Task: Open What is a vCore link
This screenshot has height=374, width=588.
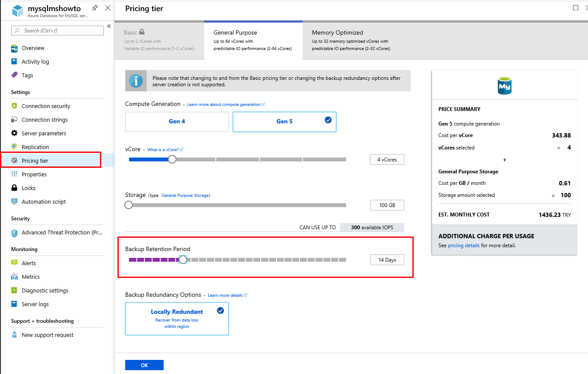Action: click(165, 150)
